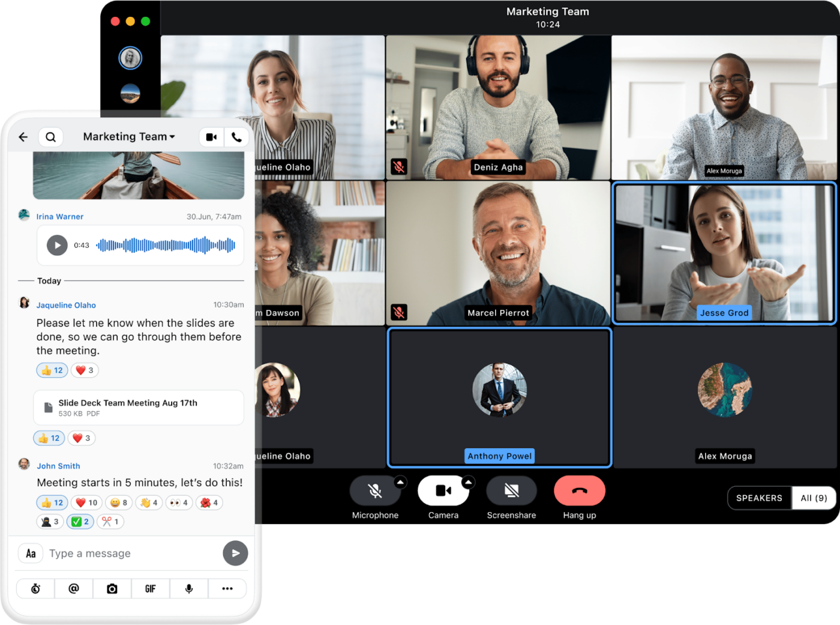Go back using the arrow in chat header
This screenshot has height=625, width=840.
click(23, 137)
